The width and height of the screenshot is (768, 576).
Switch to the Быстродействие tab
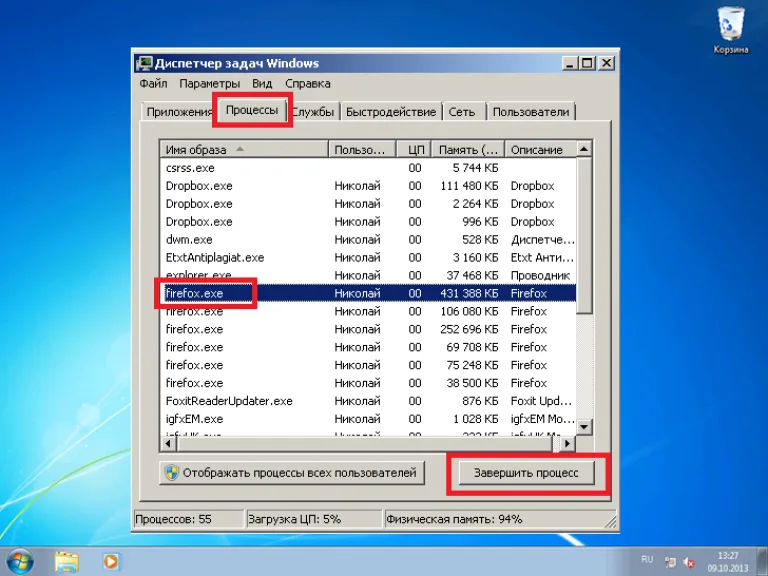(x=391, y=112)
